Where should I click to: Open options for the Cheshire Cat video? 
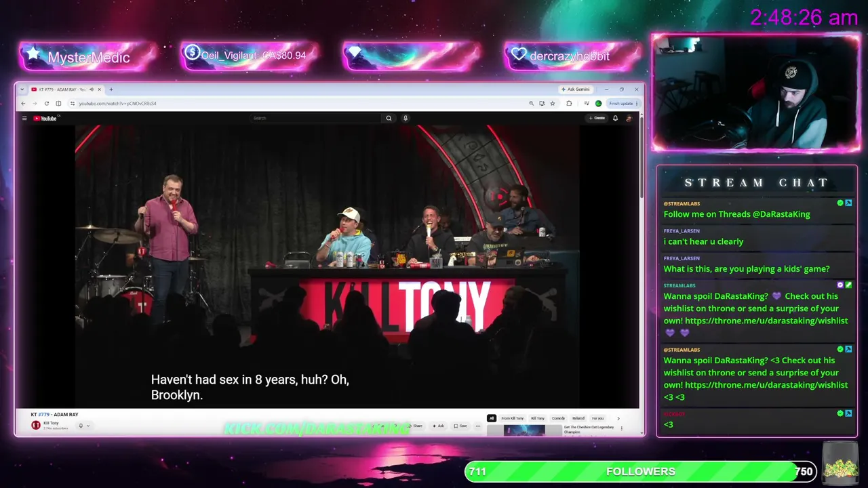622,428
